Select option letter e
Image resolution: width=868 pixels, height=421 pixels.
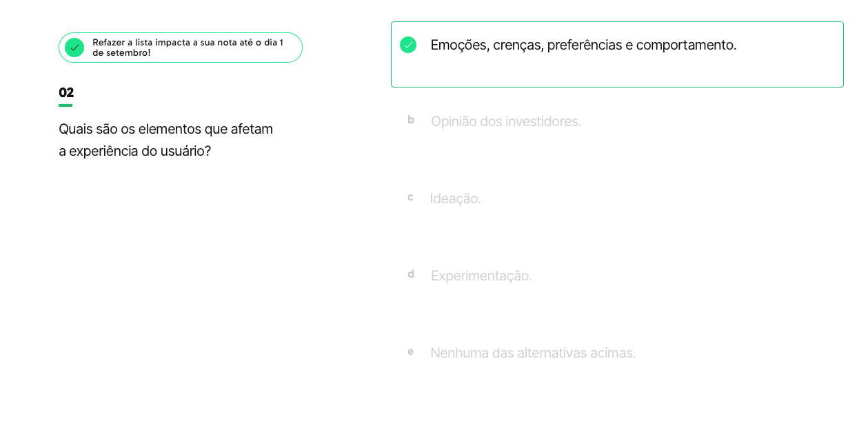point(410,351)
